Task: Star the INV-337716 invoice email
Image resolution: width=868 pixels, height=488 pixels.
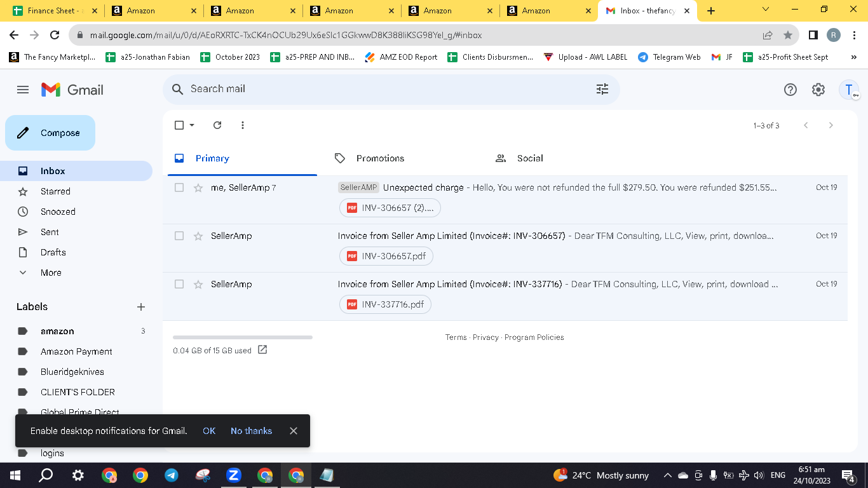Action: click(x=198, y=284)
